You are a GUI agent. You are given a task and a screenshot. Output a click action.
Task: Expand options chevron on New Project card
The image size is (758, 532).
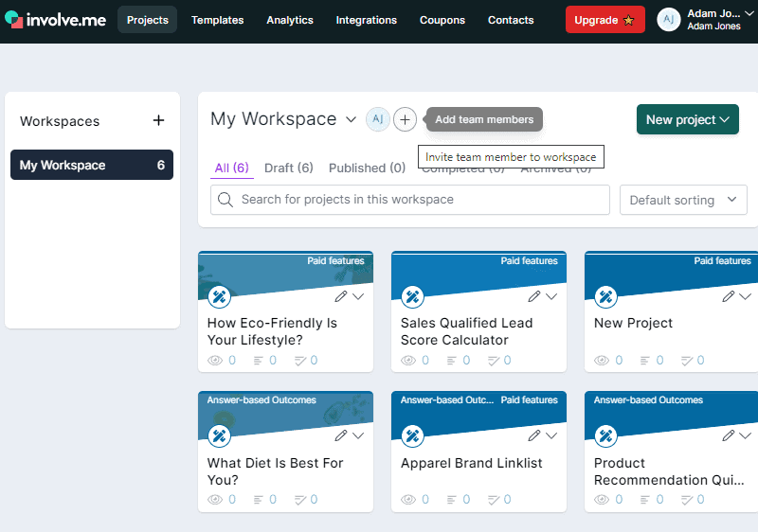pos(744,296)
